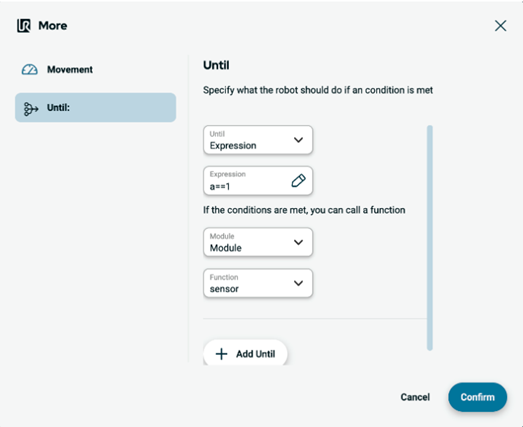The width and height of the screenshot is (523, 427).
Task: Open the Module dropdown chevron
Action: click(298, 242)
